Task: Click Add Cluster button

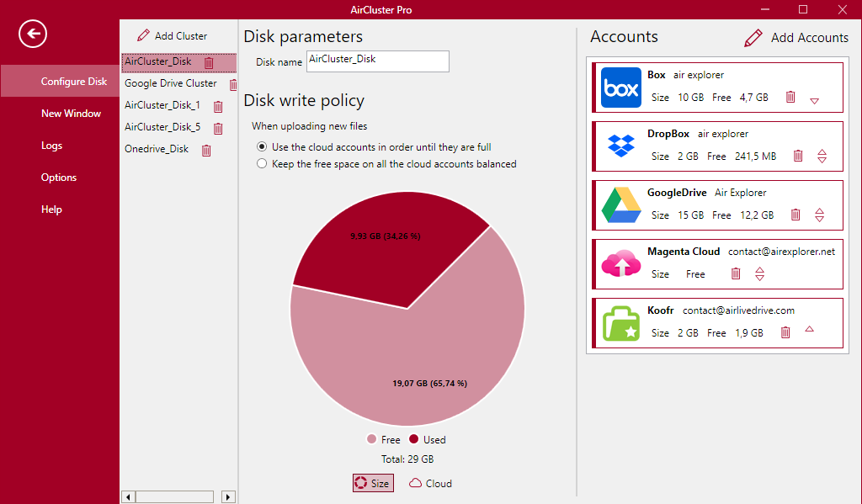Action: tap(173, 35)
